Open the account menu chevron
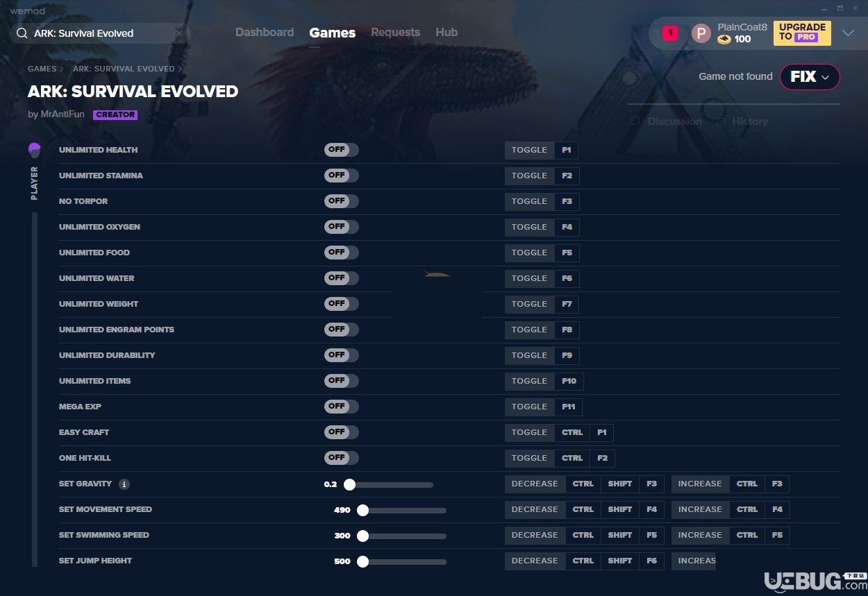Screen dimensions: 868x596 click(x=848, y=33)
